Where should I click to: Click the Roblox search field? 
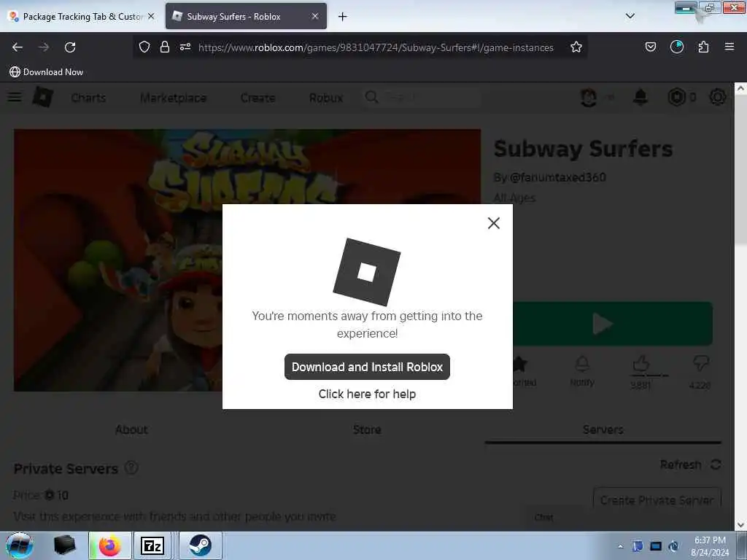pos(422,98)
